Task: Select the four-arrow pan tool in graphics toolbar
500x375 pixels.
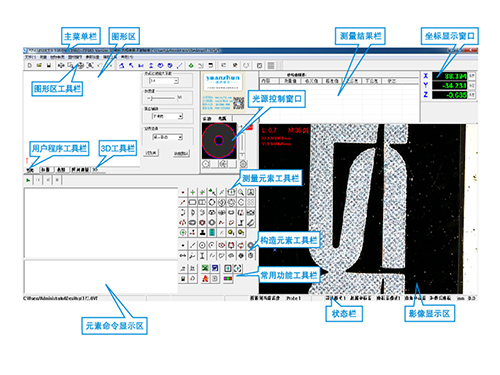Action: click(61, 65)
